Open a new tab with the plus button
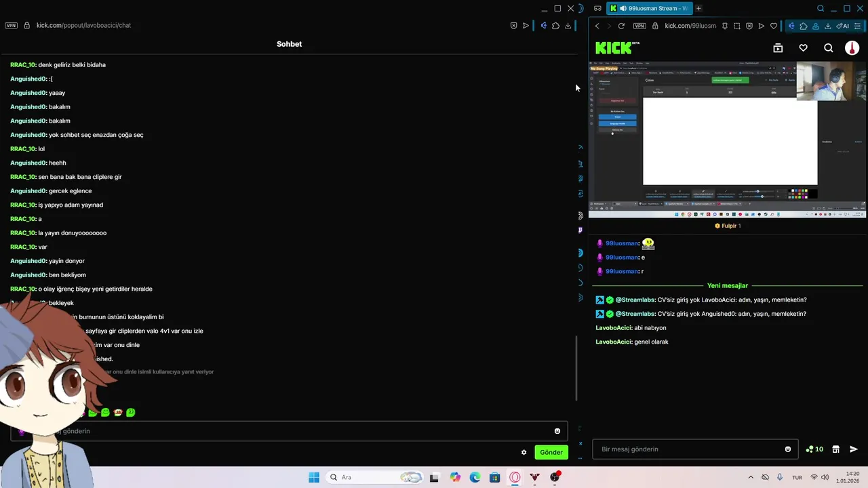 point(698,8)
